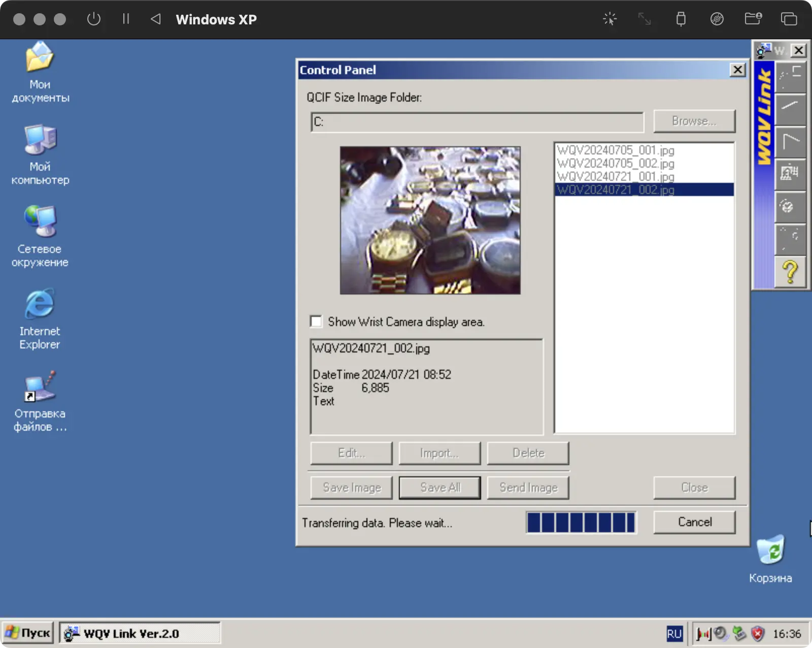Click the VM power icon in the title bar
This screenshot has width=812, height=648.
tap(94, 19)
